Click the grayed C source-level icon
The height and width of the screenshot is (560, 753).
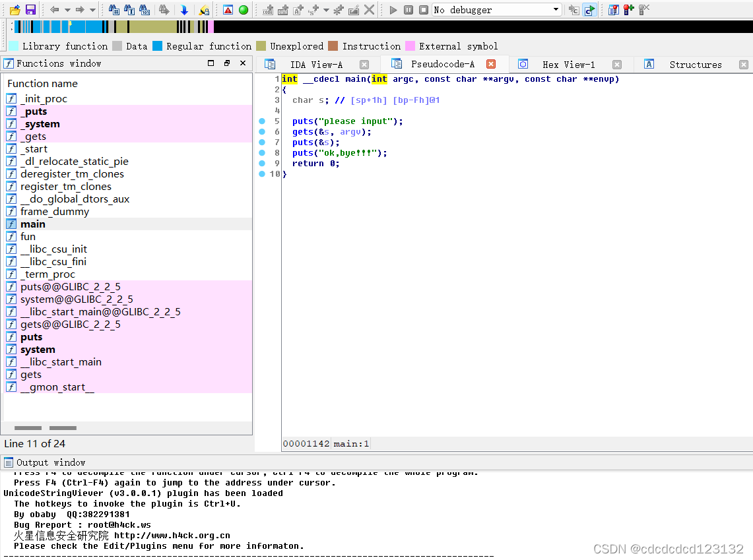(573, 10)
